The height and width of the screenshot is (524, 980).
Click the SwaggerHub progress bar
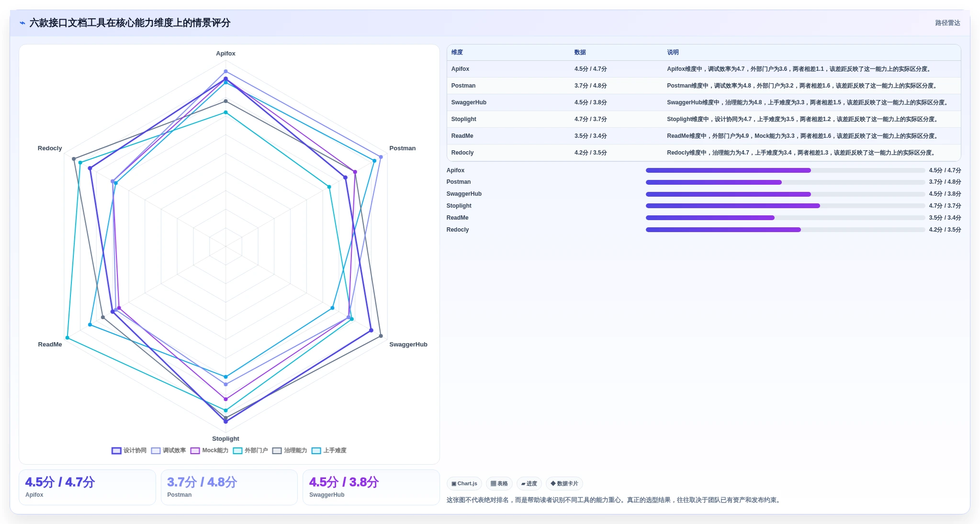785,194
